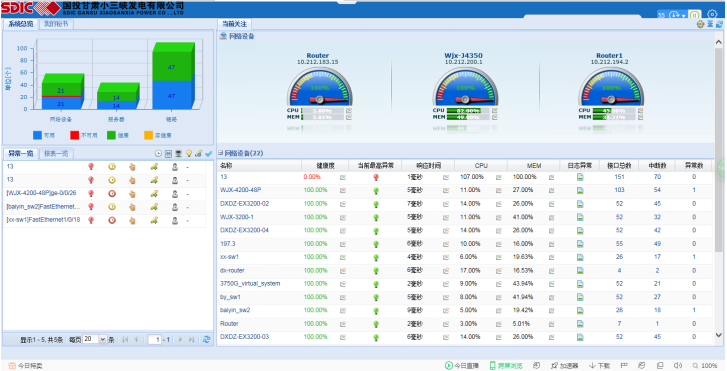Image resolution: width=727 pixels, height=371 pixels.
Task: Open device link DXDZ-EX3200-02 in the table
Action: [244, 204]
